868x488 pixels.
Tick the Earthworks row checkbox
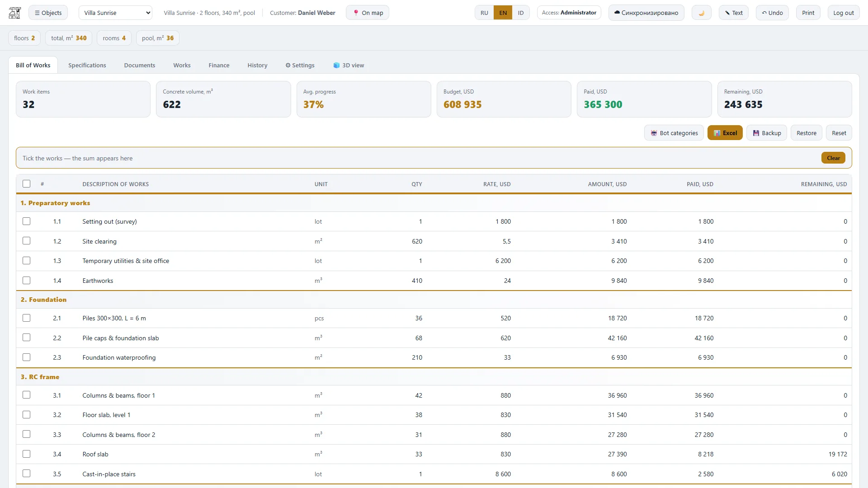(x=27, y=281)
